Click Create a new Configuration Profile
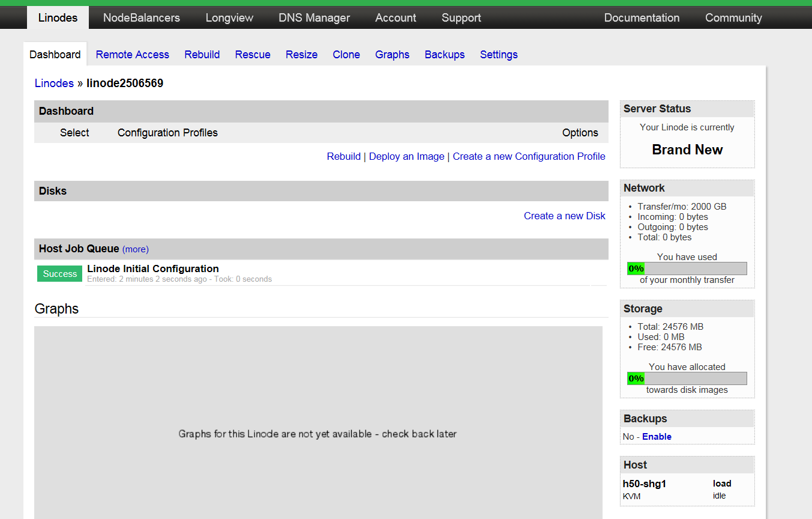The width and height of the screenshot is (812, 519). 529,156
